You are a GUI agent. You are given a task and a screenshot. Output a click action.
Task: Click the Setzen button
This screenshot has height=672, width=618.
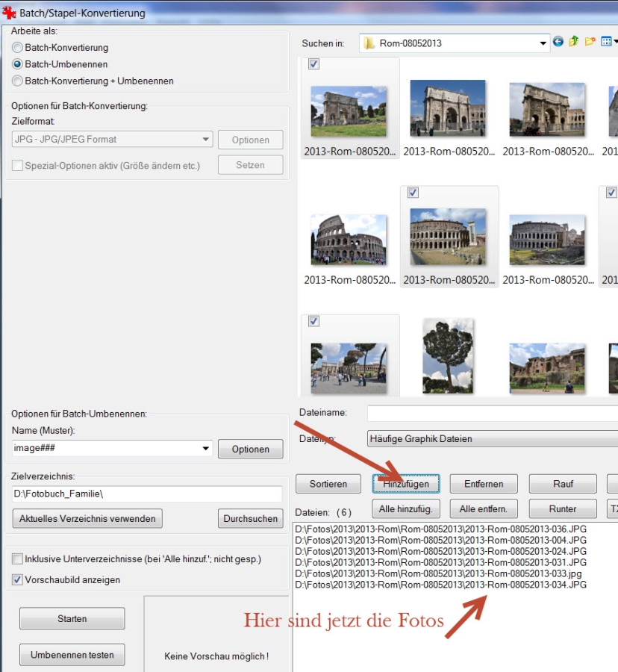(251, 165)
